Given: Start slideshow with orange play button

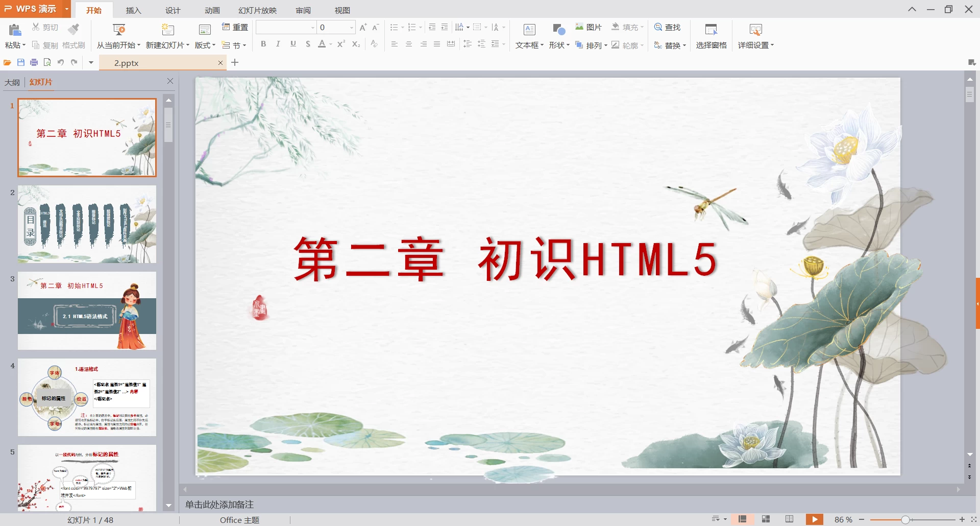Looking at the screenshot, I should click(814, 519).
